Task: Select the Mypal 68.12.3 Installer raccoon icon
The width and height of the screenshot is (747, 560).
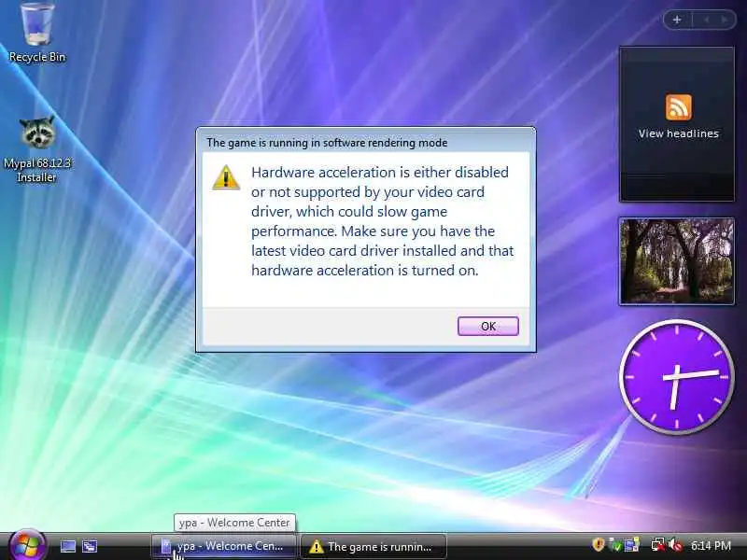Action: (x=36, y=148)
